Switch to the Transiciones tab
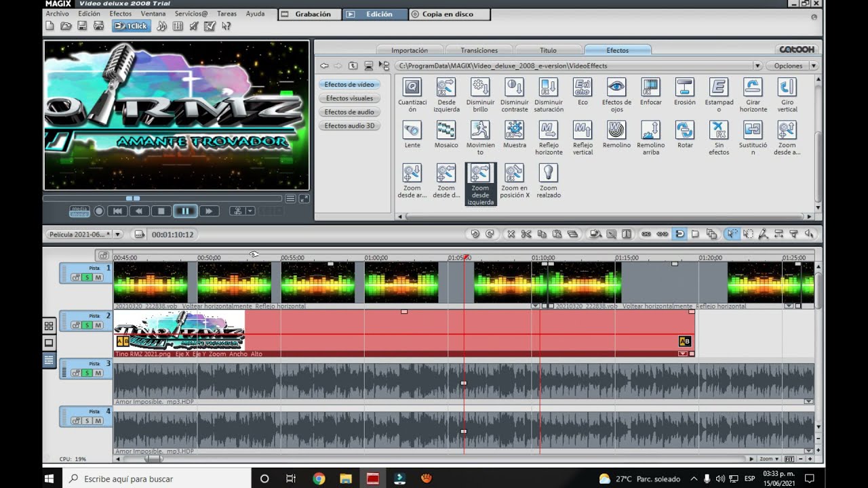This screenshot has height=488, width=868. click(x=479, y=50)
